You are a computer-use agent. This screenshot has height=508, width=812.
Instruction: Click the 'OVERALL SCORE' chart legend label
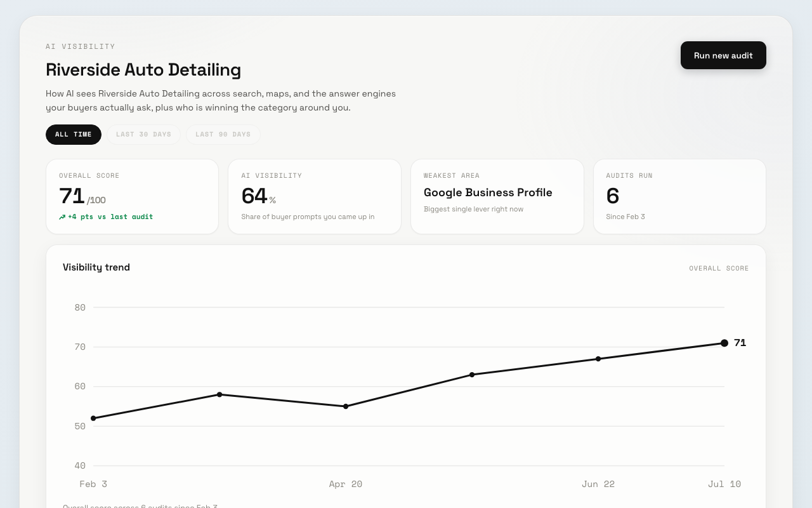click(x=719, y=269)
